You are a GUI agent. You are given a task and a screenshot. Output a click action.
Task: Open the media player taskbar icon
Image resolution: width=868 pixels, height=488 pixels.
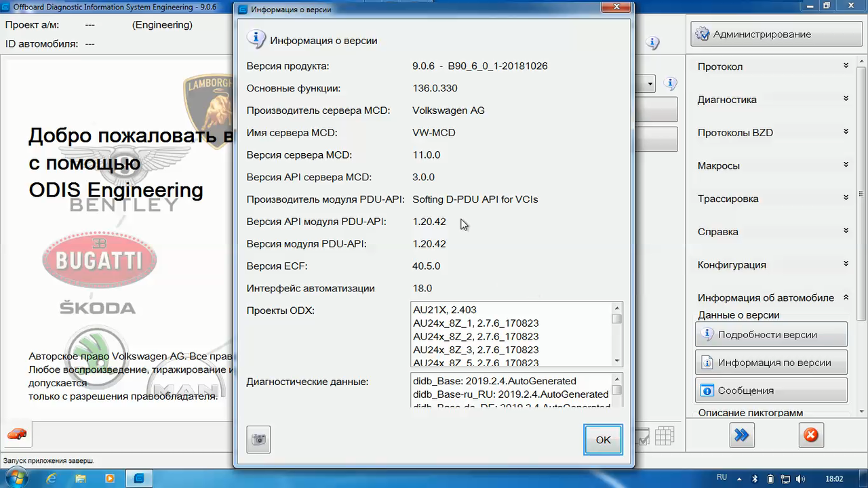[110, 479]
